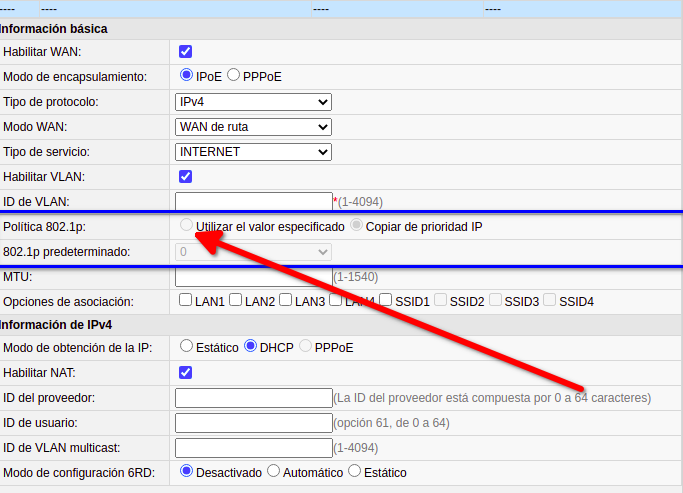Click the ID del proveedor field
This screenshot has width=683, height=493.
pos(253,398)
